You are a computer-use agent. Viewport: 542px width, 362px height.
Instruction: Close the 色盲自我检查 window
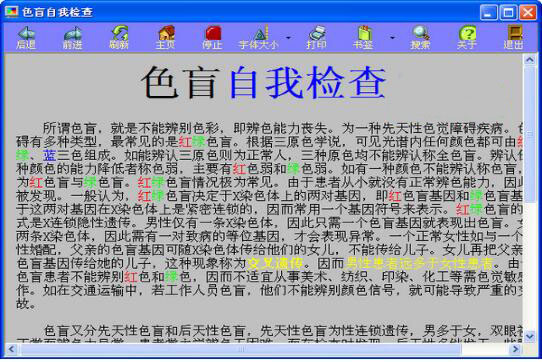tap(528, 12)
